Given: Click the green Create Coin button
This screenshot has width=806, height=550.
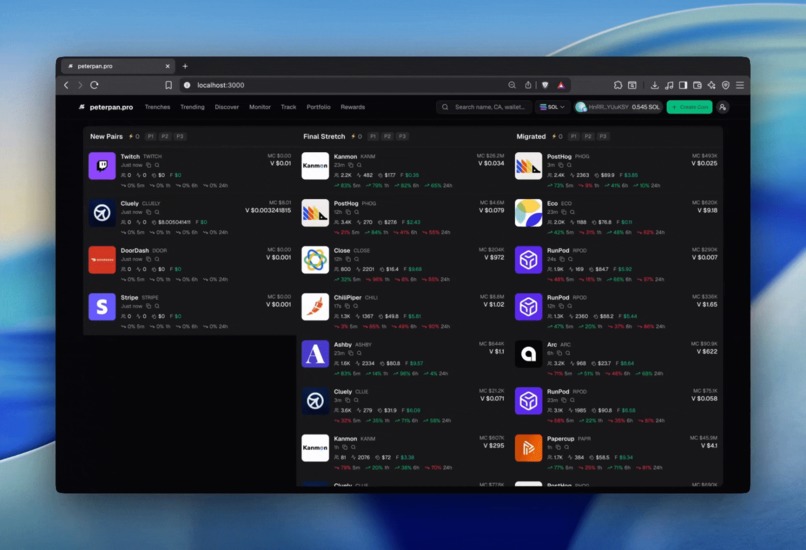Looking at the screenshot, I should tap(689, 107).
